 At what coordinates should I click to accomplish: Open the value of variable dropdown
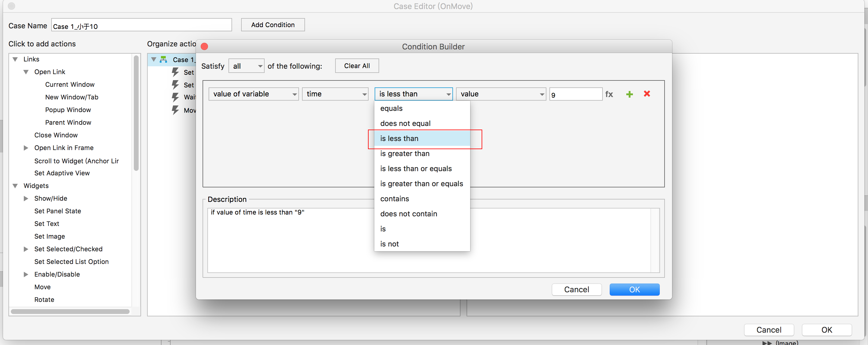253,94
